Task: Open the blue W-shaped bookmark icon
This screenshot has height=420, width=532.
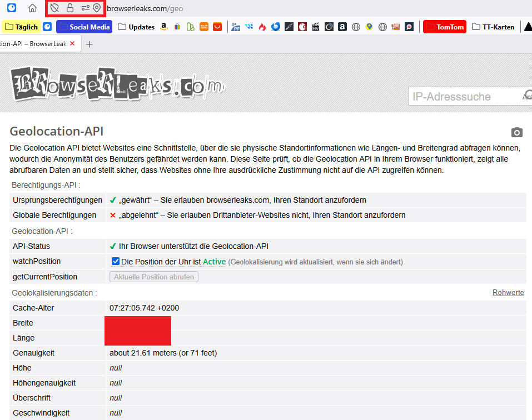Action: point(248,27)
